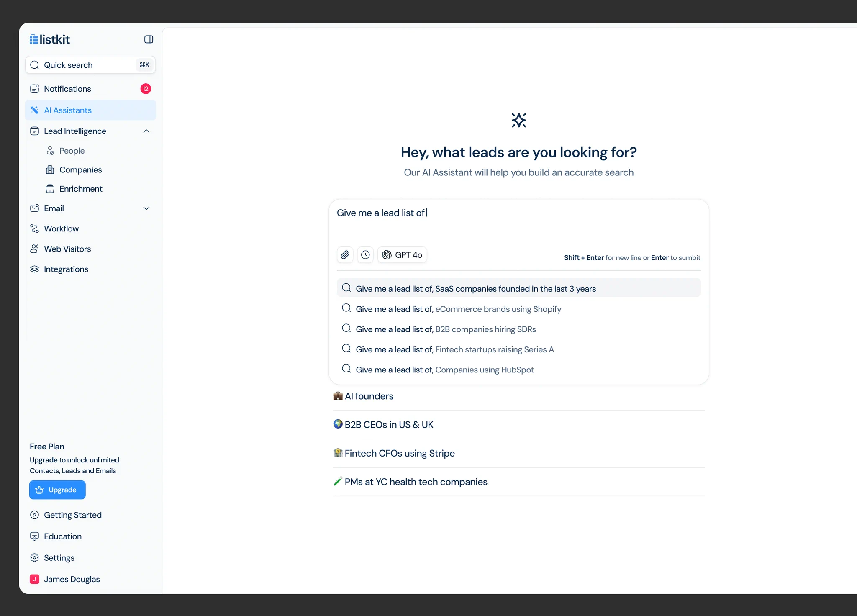
Task: Click the Settings gear icon
Action: tap(35, 558)
